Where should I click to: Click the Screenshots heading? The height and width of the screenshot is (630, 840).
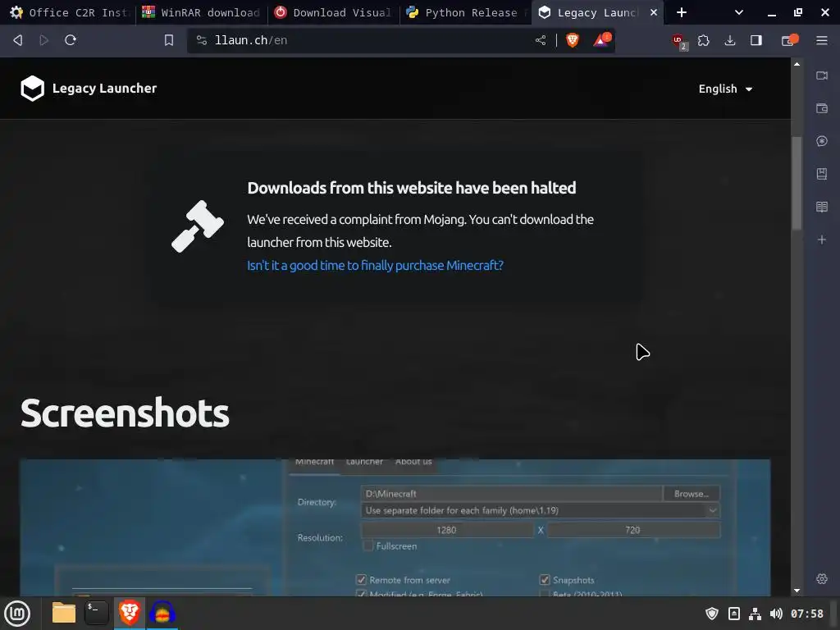(125, 413)
